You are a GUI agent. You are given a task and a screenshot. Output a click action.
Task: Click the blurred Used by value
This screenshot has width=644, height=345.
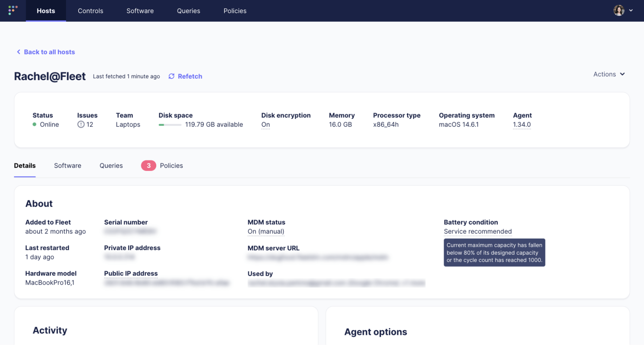point(336,283)
